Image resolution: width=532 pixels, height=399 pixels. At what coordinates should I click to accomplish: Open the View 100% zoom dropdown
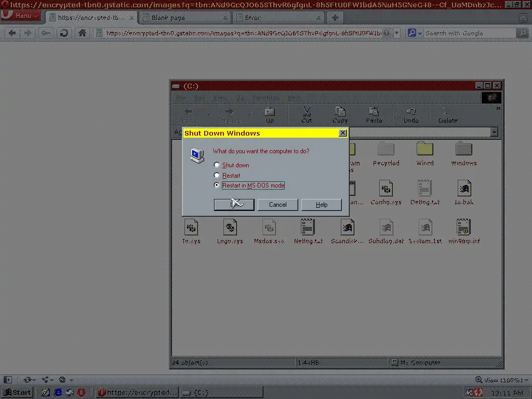tap(502, 380)
